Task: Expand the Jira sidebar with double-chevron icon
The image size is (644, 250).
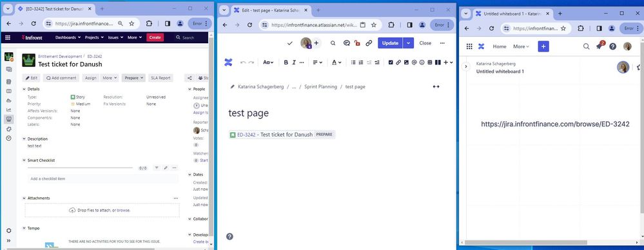Action: [8, 240]
